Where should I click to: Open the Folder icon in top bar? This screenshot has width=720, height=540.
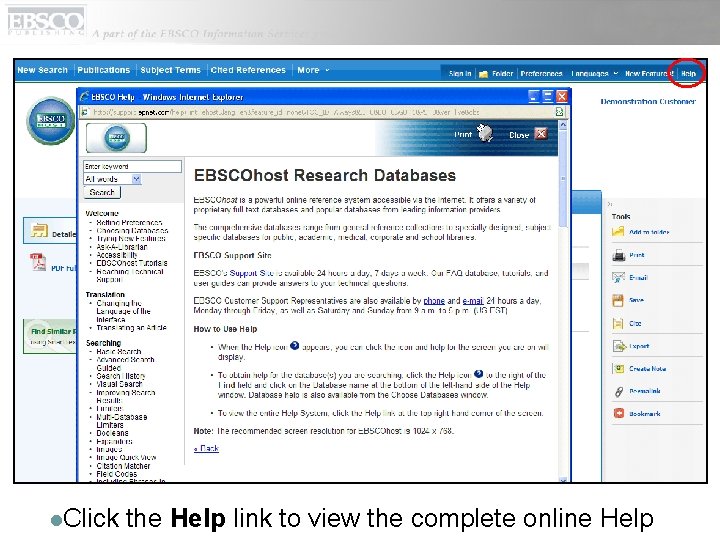pyautogui.click(x=483, y=74)
